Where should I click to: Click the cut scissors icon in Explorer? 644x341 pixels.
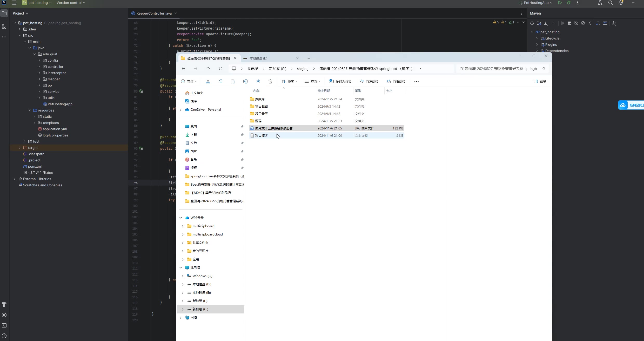pyautogui.click(x=208, y=81)
